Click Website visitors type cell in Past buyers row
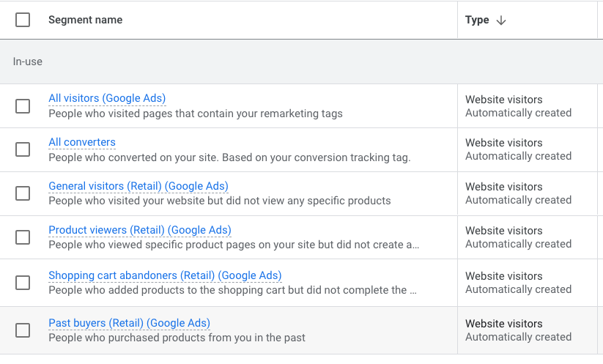The height and width of the screenshot is (364, 603). [x=504, y=324]
